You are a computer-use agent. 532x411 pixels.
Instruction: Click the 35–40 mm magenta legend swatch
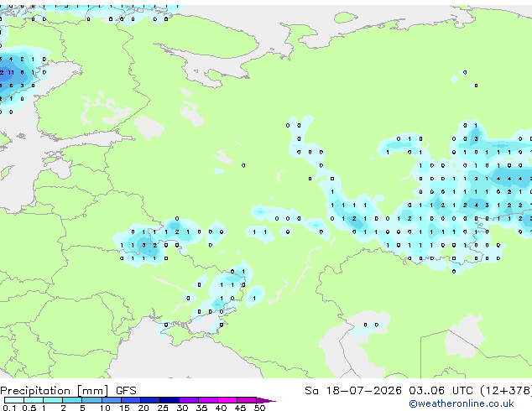point(208,400)
